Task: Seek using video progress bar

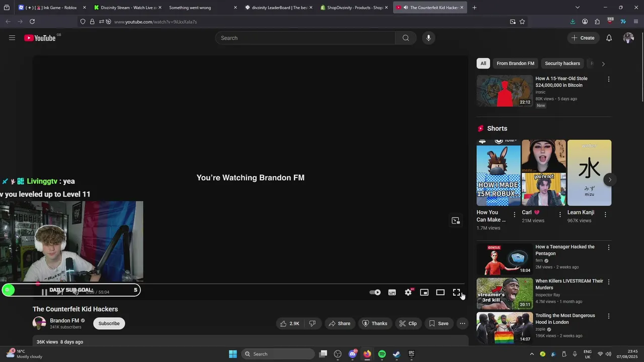Action: pos(251,284)
